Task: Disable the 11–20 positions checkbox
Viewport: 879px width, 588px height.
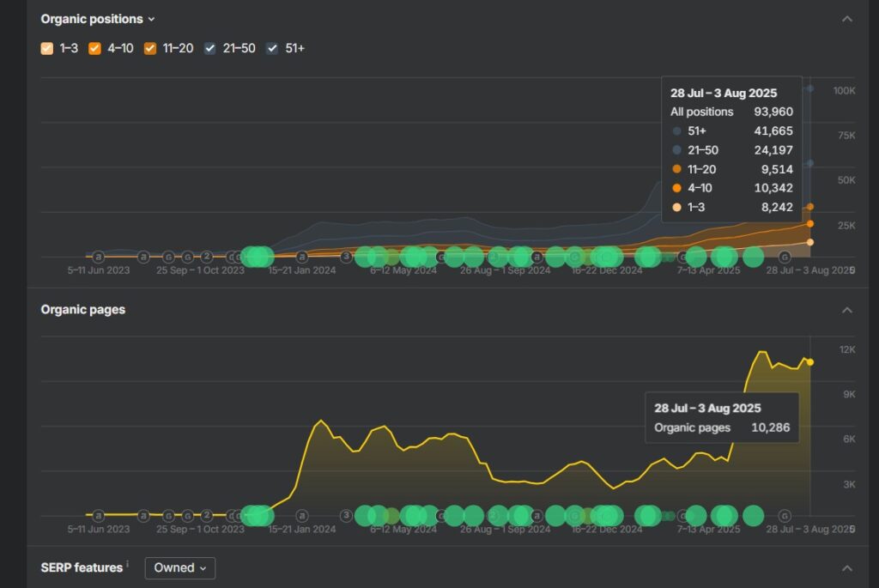Action: (150, 48)
